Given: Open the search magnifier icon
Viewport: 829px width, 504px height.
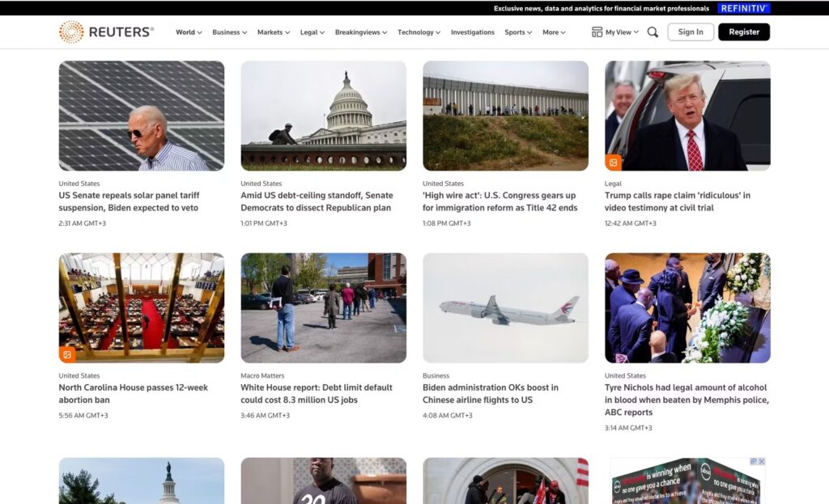Looking at the screenshot, I should click(x=653, y=32).
